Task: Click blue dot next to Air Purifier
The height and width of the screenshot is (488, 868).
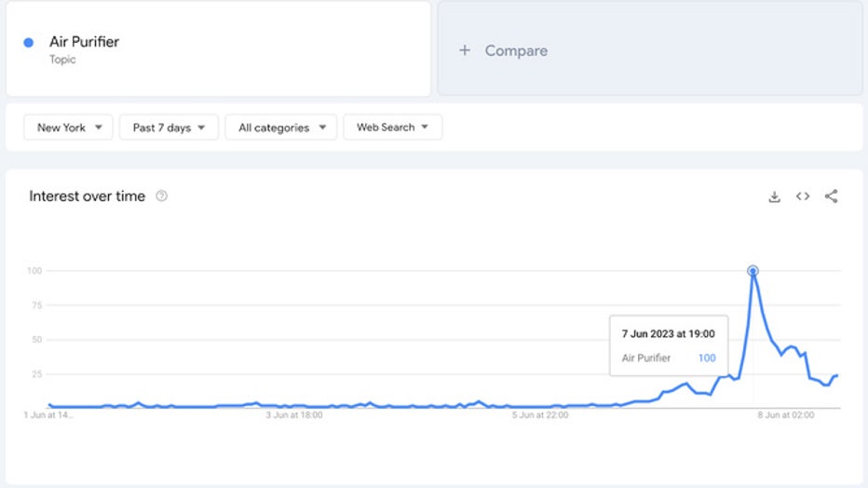Action: [29, 42]
